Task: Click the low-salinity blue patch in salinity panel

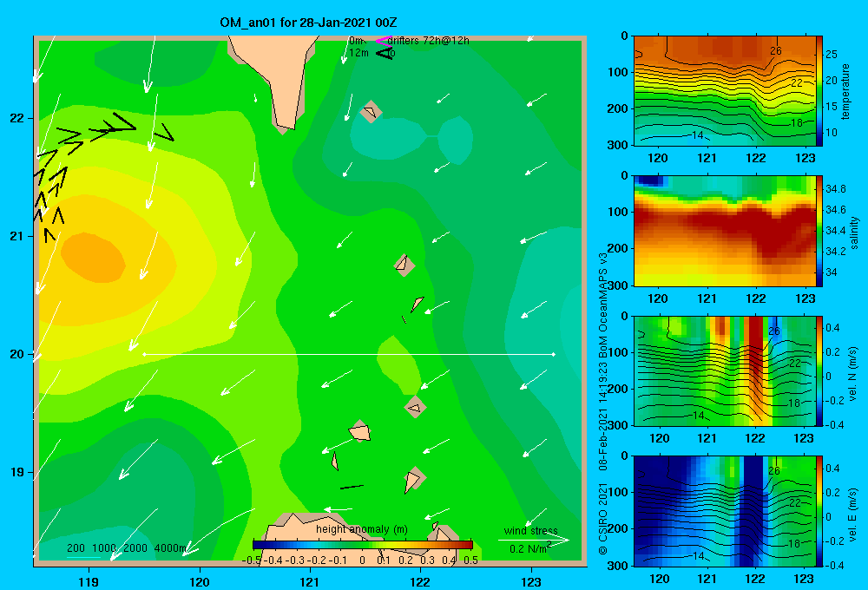Action: 648,180
